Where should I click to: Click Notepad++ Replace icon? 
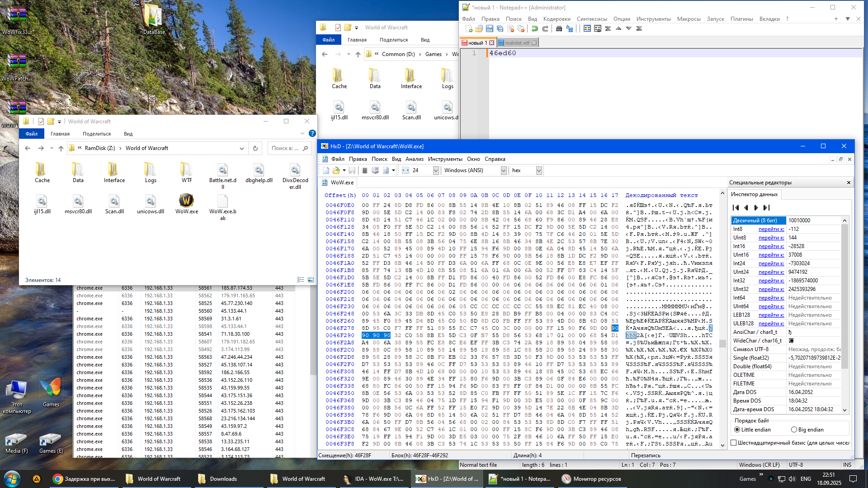[x=570, y=29]
